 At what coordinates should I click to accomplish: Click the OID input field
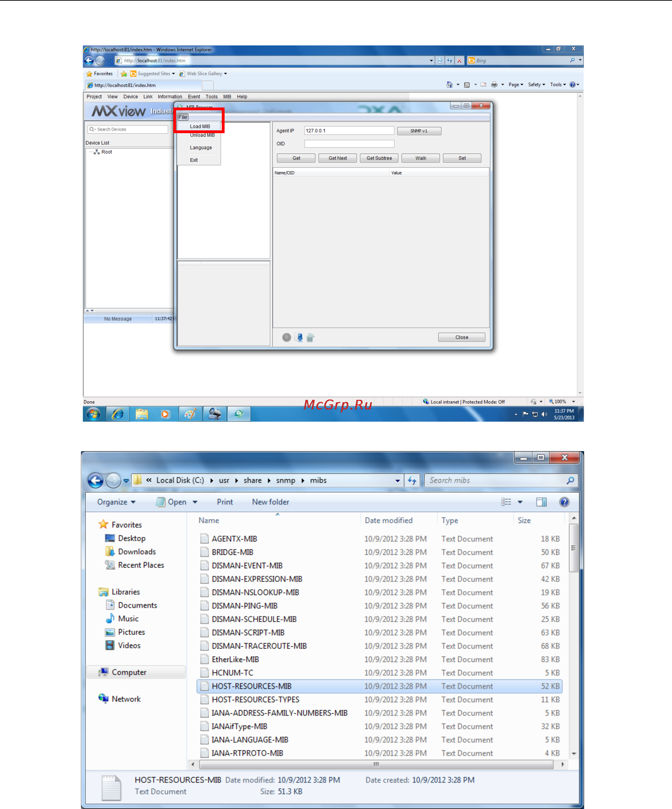point(349,144)
